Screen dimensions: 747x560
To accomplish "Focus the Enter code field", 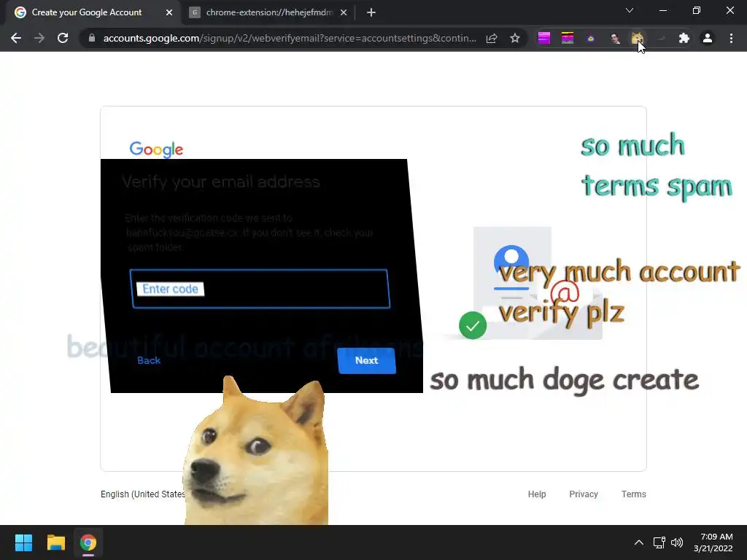I will tap(260, 289).
